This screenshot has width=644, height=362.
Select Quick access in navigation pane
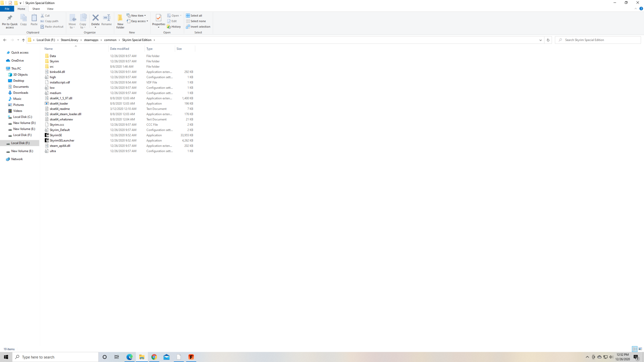pyautogui.click(x=20, y=53)
